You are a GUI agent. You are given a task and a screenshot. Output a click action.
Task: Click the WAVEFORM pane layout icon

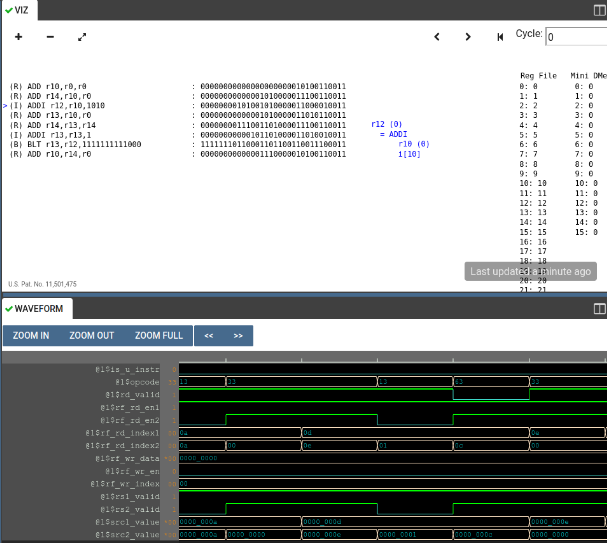(x=600, y=309)
